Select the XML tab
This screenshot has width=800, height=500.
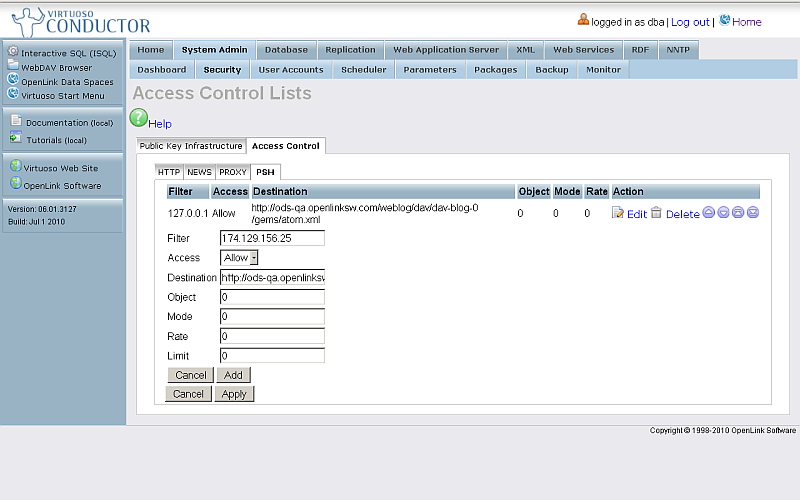pos(526,50)
